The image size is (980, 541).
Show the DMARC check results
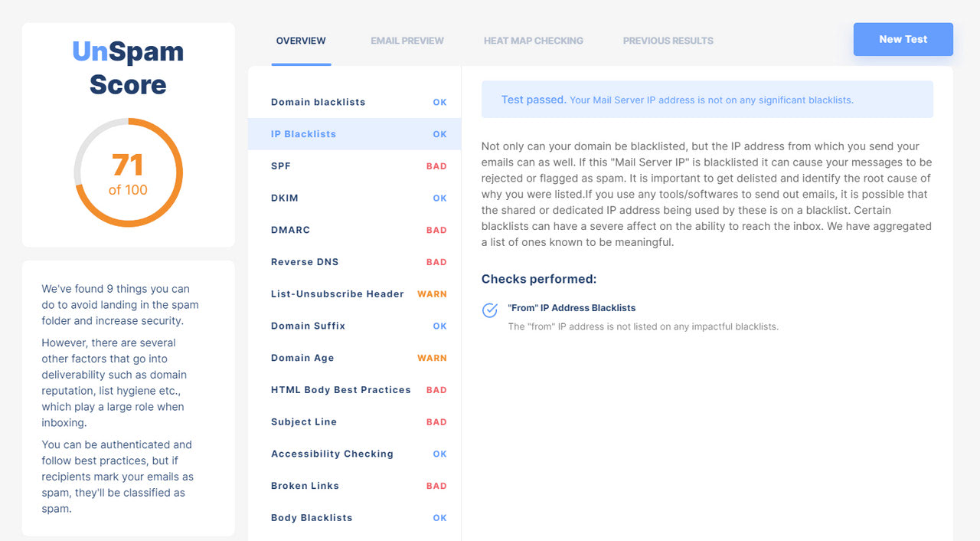click(x=354, y=230)
